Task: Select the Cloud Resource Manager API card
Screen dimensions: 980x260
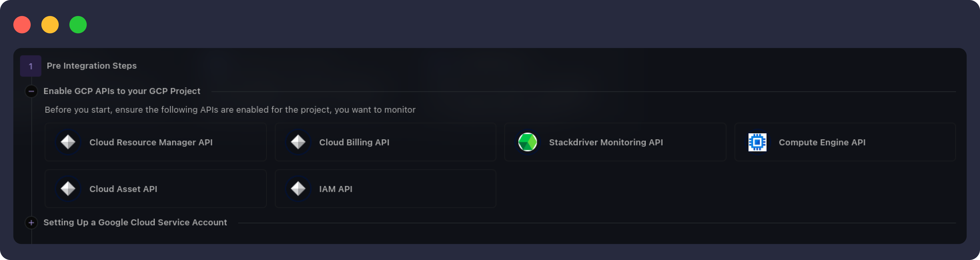Action: 155,142
